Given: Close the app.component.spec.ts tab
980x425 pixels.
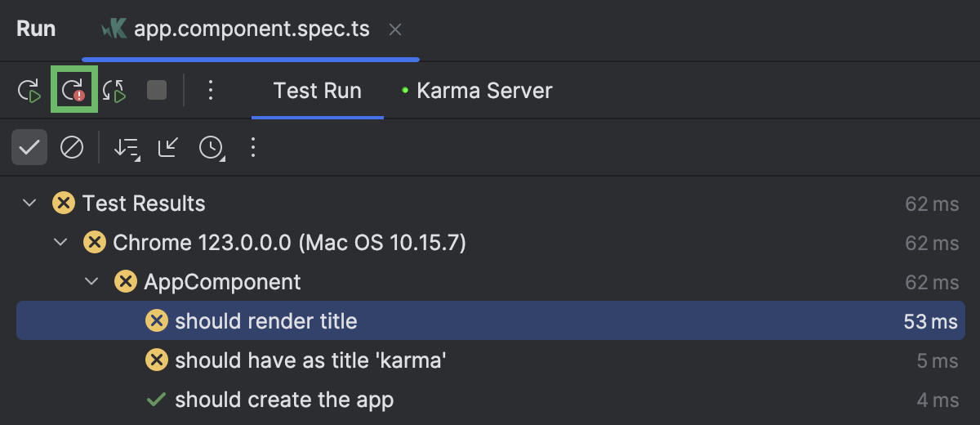Looking at the screenshot, I should [395, 30].
